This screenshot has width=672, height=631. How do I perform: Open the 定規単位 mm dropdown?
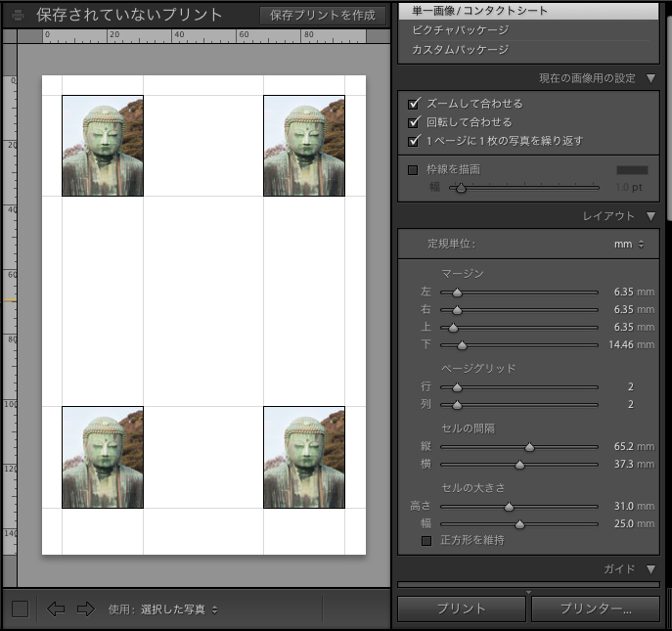pos(629,245)
